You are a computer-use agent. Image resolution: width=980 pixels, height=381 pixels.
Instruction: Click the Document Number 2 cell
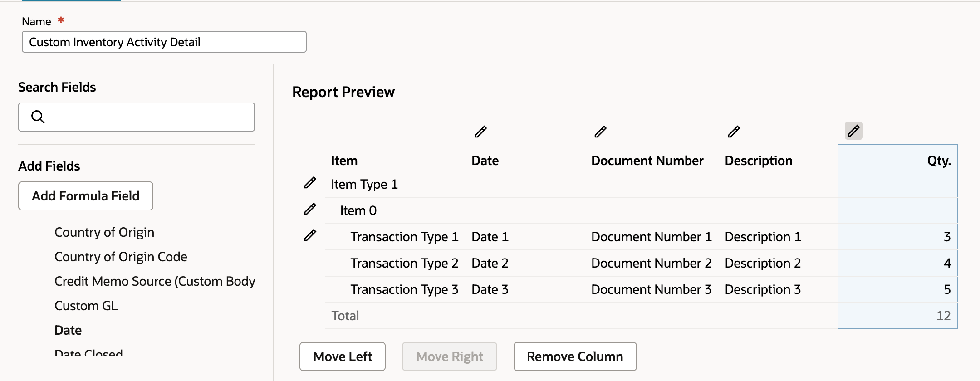tap(652, 263)
